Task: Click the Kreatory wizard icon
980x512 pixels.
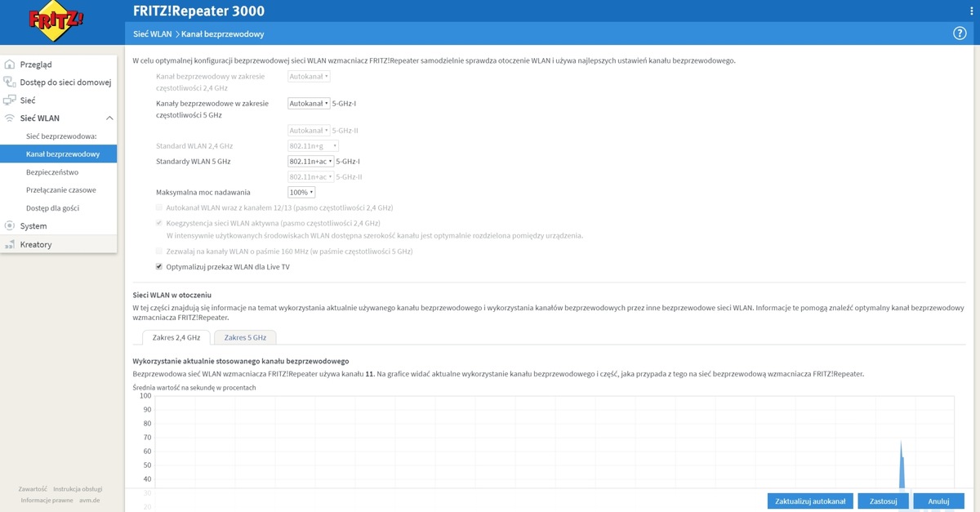Action: click(x=10, y=244)
